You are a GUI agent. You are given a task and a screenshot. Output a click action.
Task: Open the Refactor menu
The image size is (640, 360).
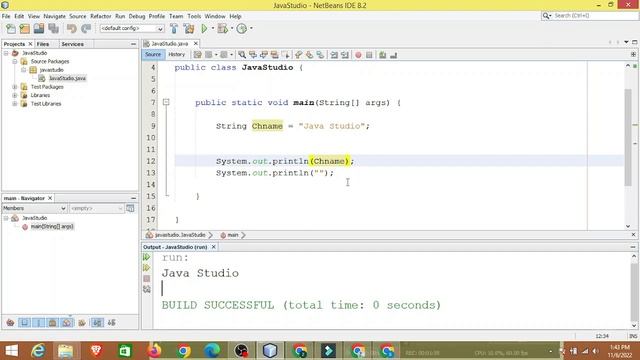click(x=100, y=16)
